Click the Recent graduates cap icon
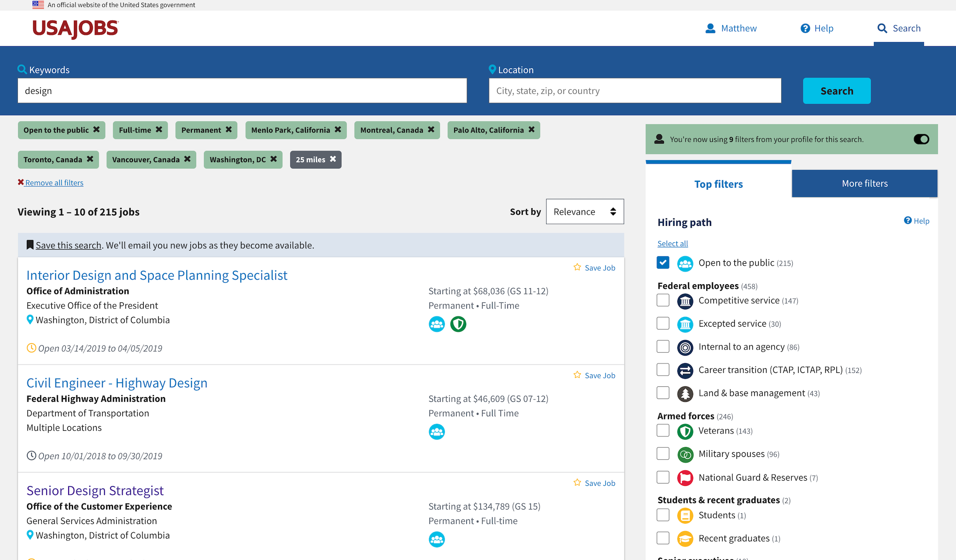The width and height of the screenshot is (956, 560). tap(685, 539)
